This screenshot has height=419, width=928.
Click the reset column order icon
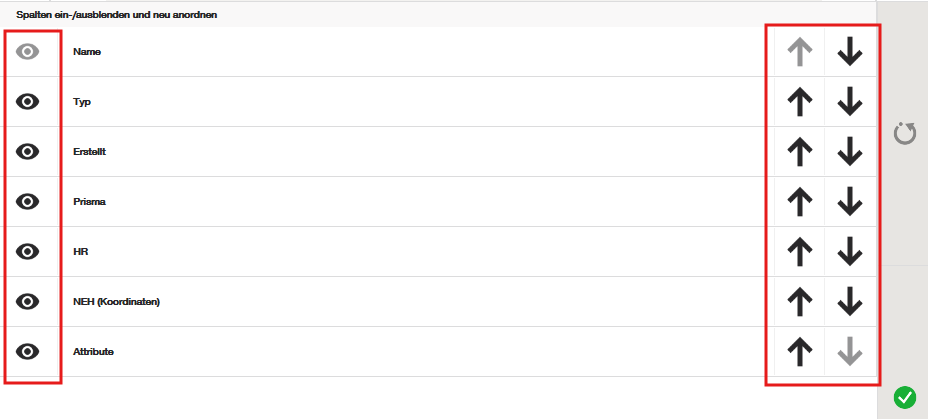pyautogui.click(x=905, y=133)
